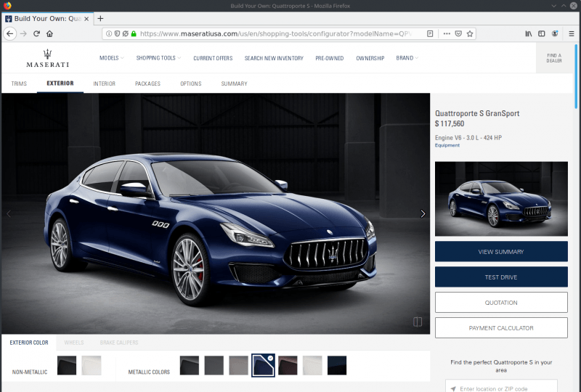
Task: Show site information icon in address bar
Action: tap(109, 33)
